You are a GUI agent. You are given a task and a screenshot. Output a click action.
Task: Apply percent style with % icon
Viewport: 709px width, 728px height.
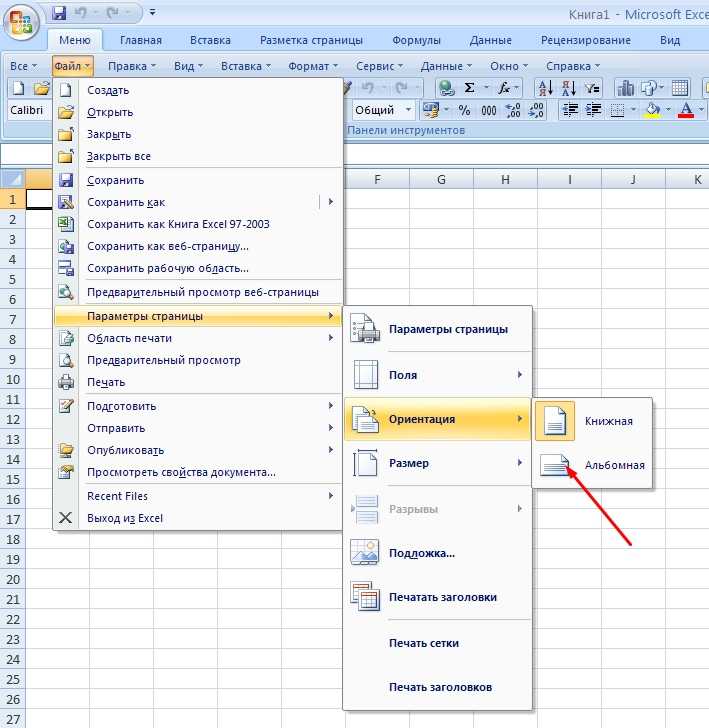tap(464, 110)
